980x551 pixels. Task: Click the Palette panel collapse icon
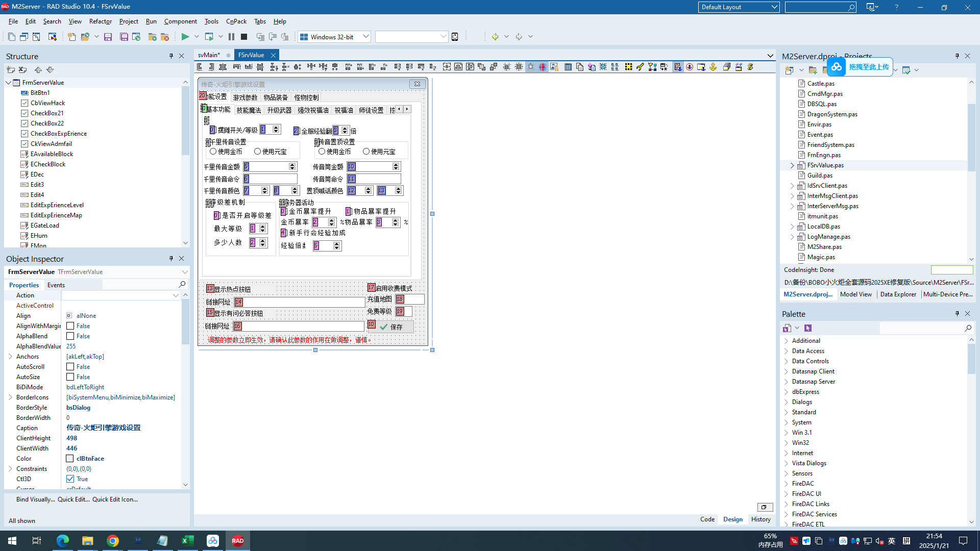pos(958,314)
